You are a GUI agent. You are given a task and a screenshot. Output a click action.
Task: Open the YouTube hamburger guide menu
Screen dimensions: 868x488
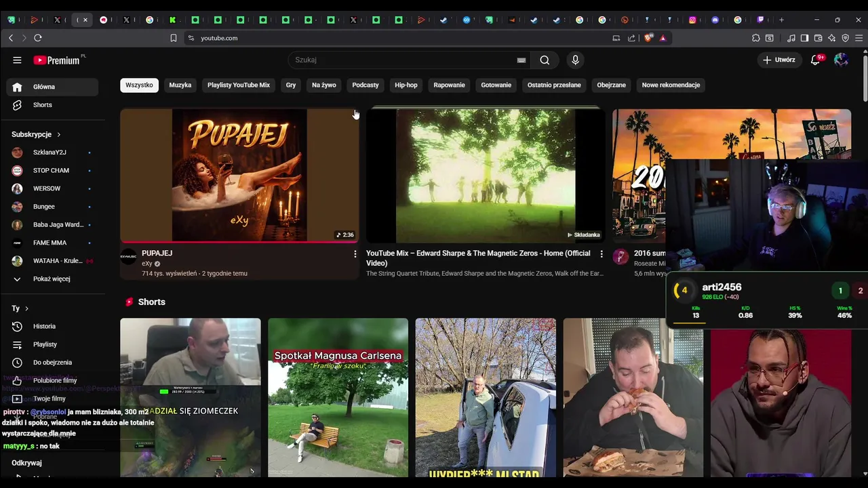17,60
